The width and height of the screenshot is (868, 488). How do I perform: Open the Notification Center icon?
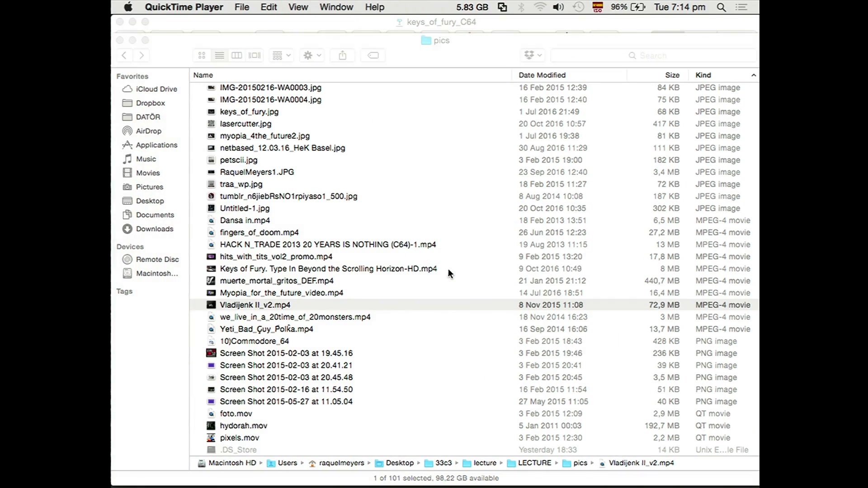coord(741,7)
